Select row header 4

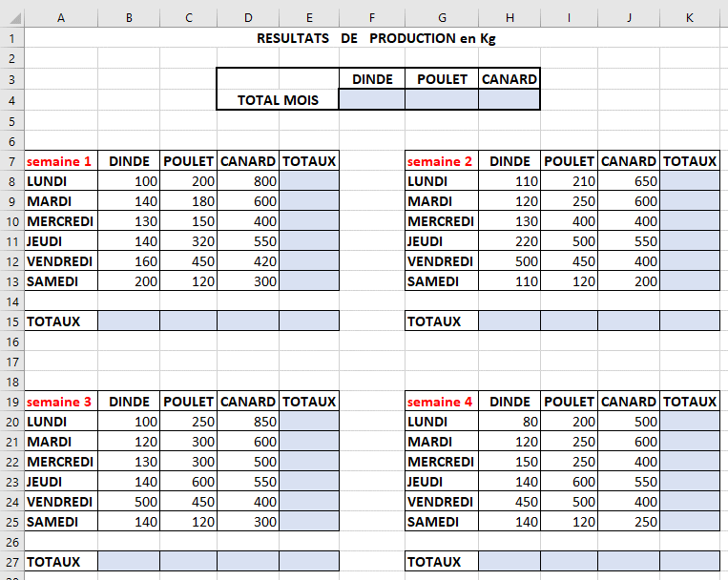point(11,99)
